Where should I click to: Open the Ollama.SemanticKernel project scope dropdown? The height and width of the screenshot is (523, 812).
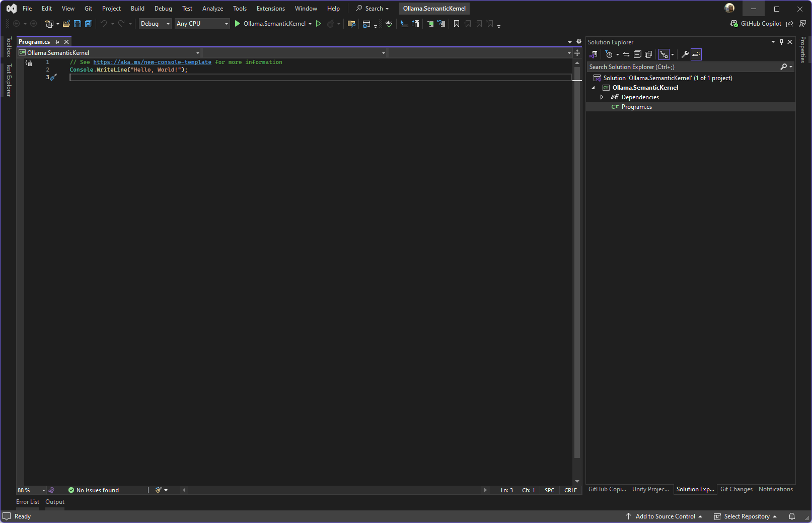[x=109, y=52]
